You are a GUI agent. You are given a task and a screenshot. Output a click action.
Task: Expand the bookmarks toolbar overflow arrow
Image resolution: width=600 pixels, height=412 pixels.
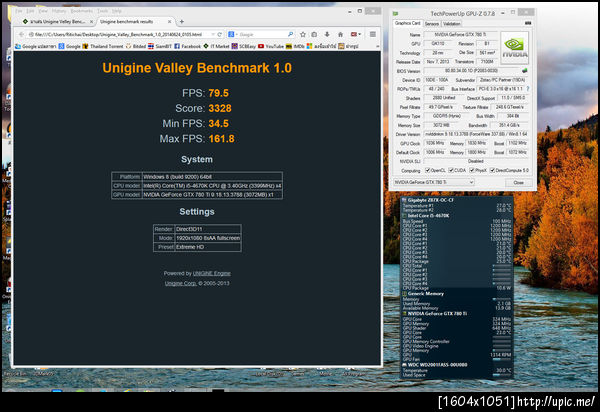click(377, 46)
